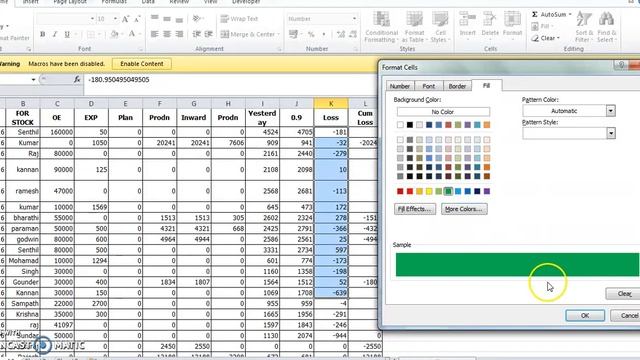Switch to the Font tab in Format Cells
This screenshot has width=640, height=360.
(x=429, y=86)
